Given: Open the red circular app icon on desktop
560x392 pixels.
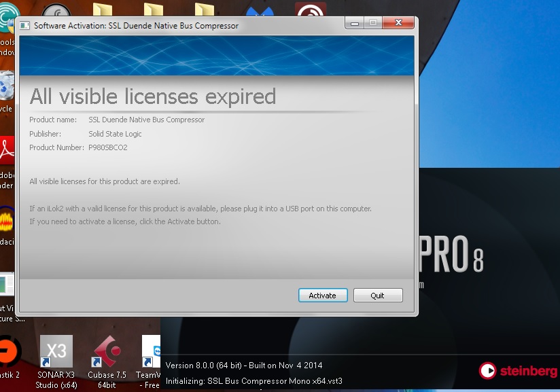Looking at the screenshot, I should click(x=311, y=10).
